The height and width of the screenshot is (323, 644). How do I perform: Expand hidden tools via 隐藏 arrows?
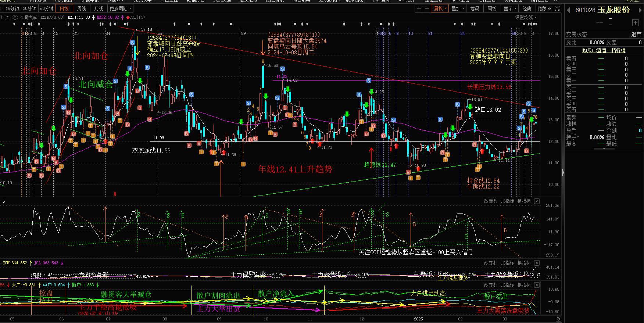(544, 8)
